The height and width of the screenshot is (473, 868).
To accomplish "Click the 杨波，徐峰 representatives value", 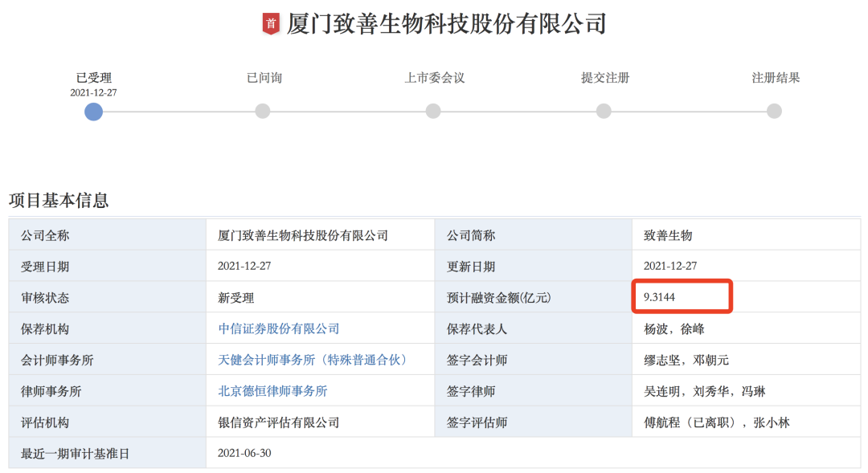I will (674, 329).
